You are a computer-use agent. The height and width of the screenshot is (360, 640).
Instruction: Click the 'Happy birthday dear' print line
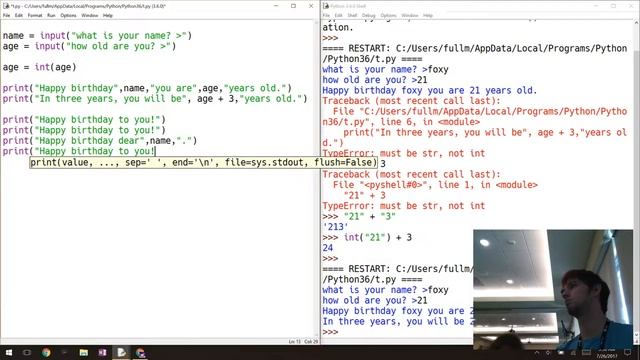[x=100, y=141]
